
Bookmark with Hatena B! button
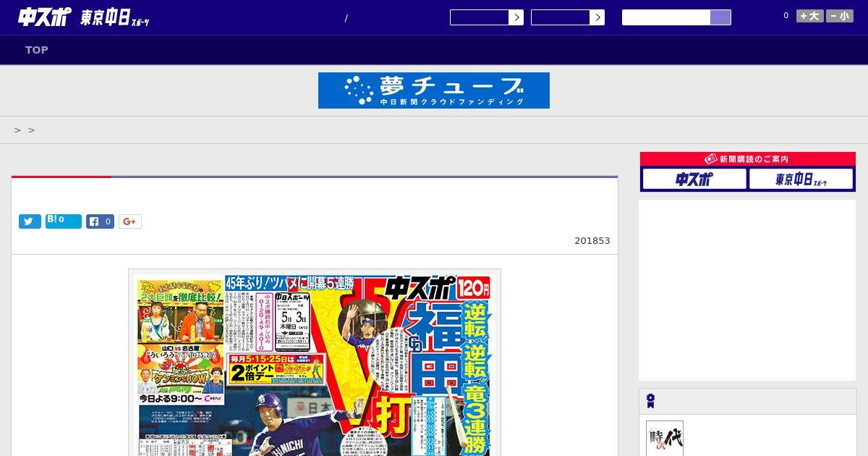64,221
